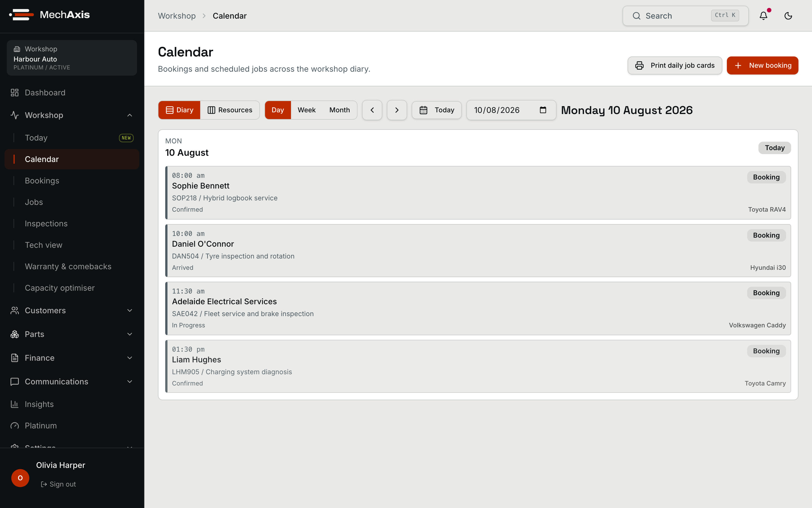Click the search magnifier icon
812x508 pixels.
[x=637, y=16]
